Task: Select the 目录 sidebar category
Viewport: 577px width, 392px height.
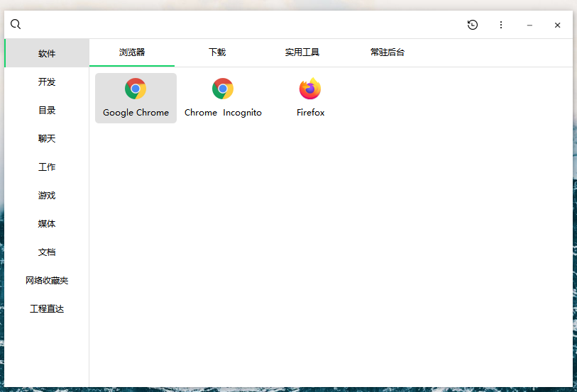Action: 47,110
